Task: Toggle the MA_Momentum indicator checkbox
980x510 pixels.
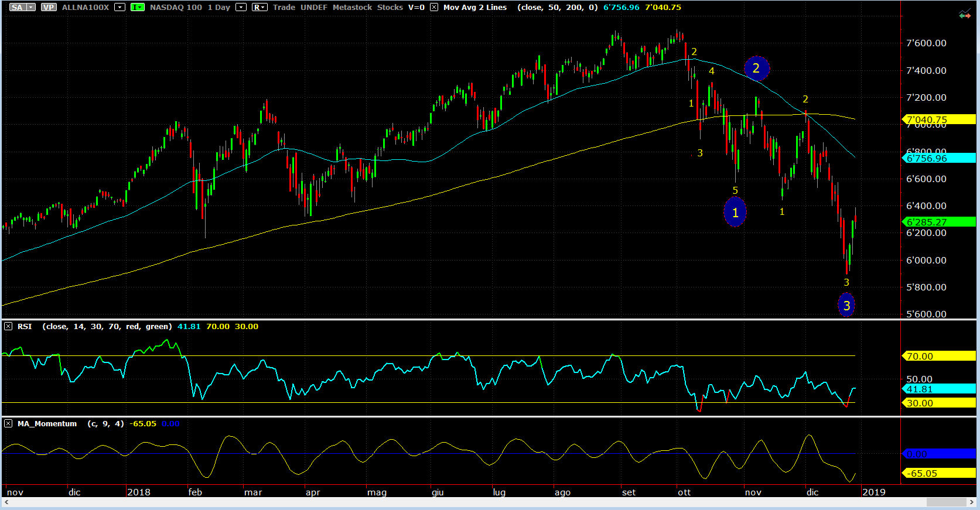Action: click(x=8, y=423)
